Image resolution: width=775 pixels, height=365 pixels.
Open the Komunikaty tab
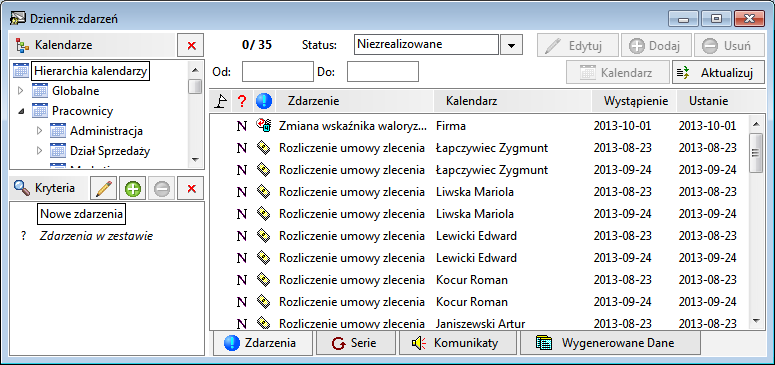pos(458,343)
